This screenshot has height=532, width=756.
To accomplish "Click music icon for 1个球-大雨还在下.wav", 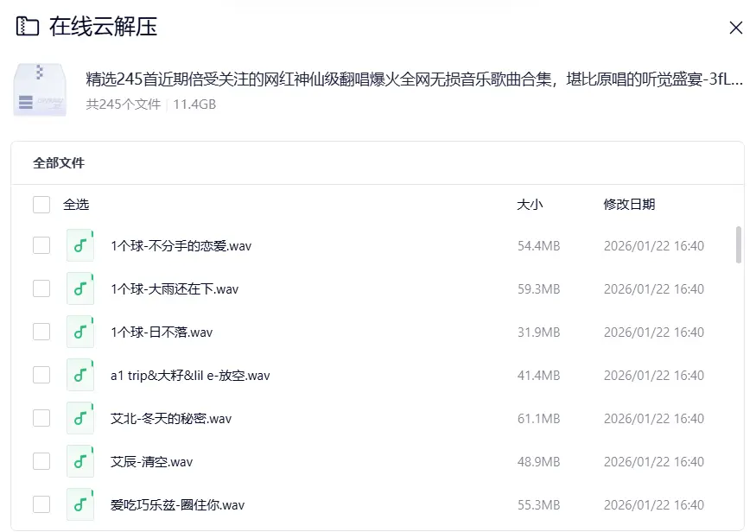I will (79, 288).
